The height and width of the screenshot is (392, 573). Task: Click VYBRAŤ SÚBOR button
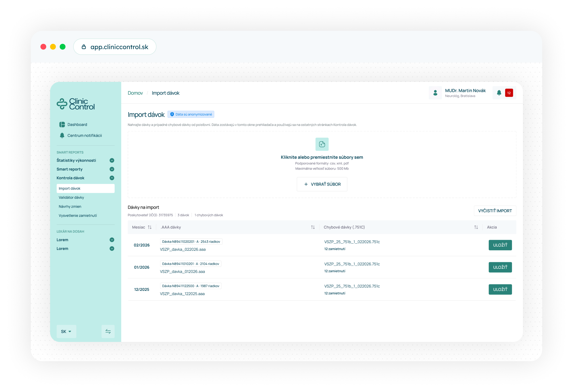[322, 184]
